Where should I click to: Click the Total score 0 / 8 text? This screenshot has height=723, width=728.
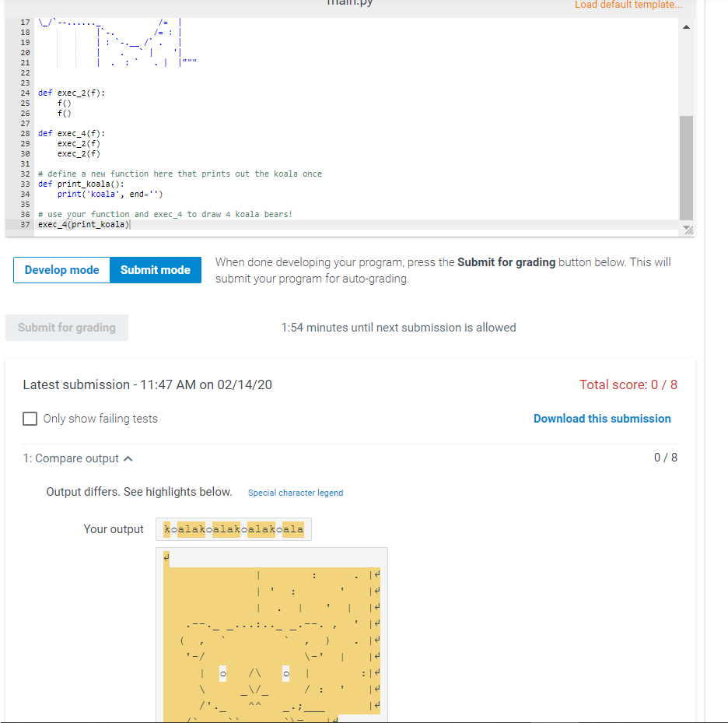point(628,384)
